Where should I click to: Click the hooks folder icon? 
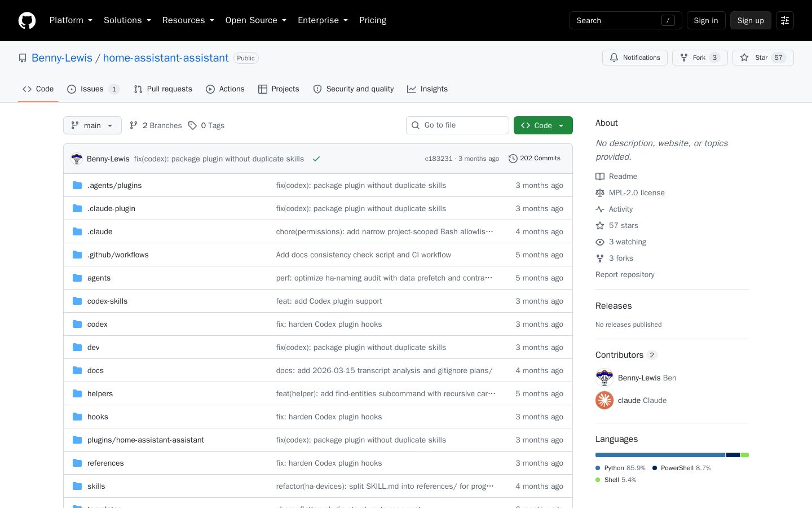[77, 417]
